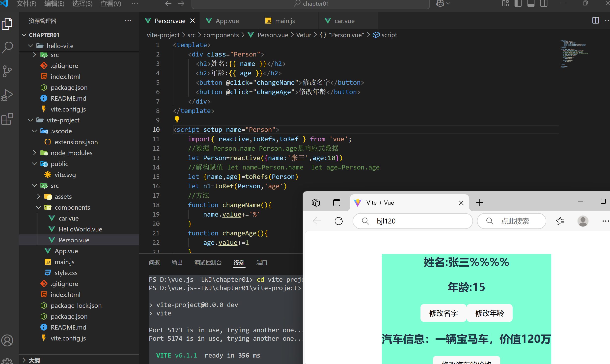610x364 pixels.
Task: Open the Explorer view in activity bar
Action: [7, 24]
